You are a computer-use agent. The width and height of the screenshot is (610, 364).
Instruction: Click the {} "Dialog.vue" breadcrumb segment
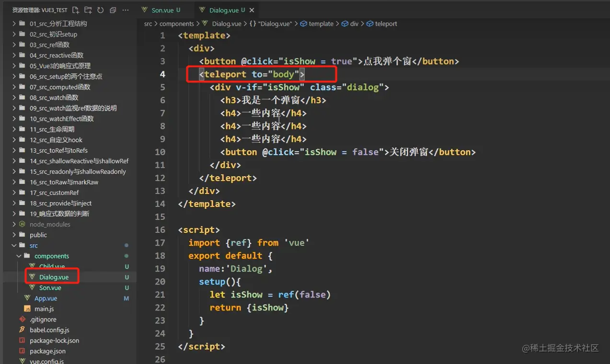click(x=271, y=23)
